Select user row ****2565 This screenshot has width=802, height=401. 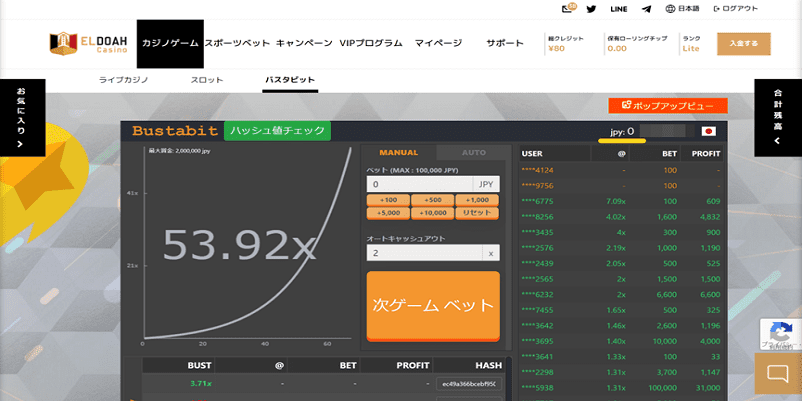(x=621, y=279)
